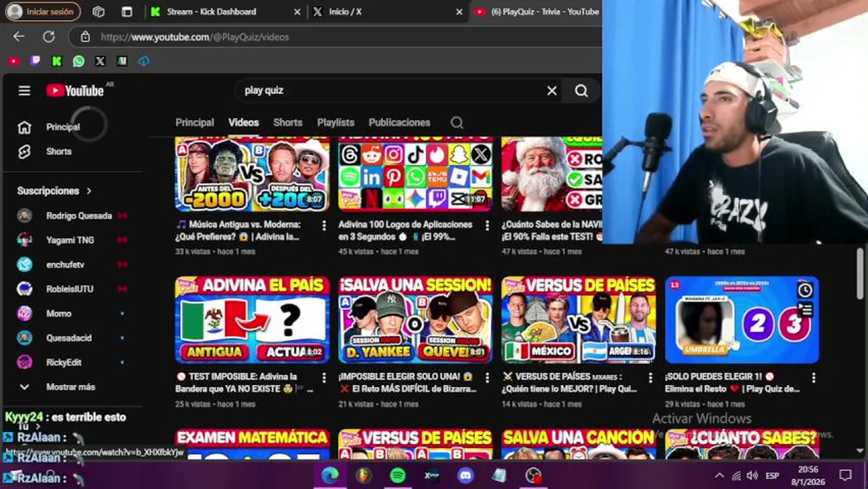Open the browser workspaces icon
Viewport: 868px width, 489px height.
98,12
